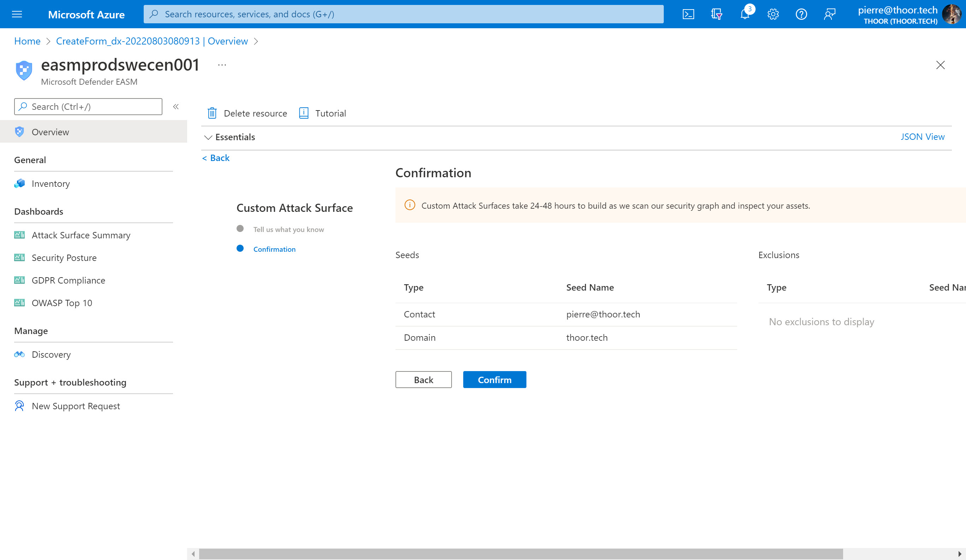Image resolution: width=966 pixels, height=560 pixels.
Task: Click the New Support Request person icon
Action: (19, 406)
